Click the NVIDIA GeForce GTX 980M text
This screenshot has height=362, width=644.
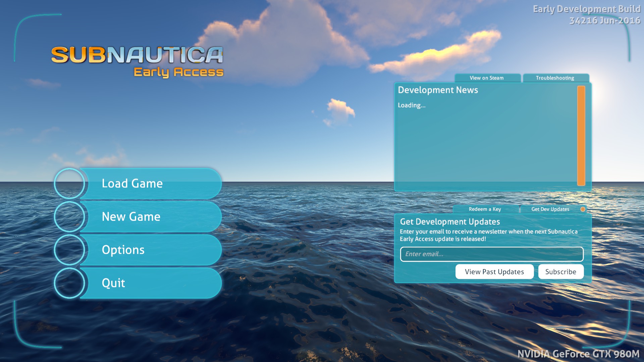578,354
